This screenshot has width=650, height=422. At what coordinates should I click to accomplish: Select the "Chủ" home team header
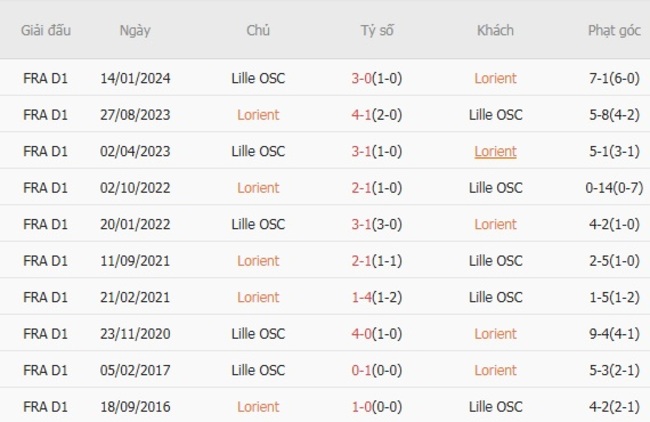point(258,30)
